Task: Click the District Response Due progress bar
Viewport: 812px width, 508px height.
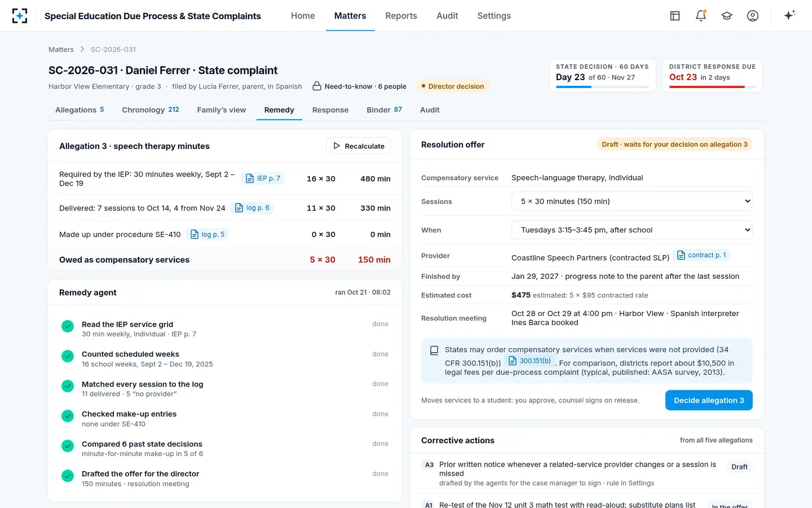Action: (712, 87)
